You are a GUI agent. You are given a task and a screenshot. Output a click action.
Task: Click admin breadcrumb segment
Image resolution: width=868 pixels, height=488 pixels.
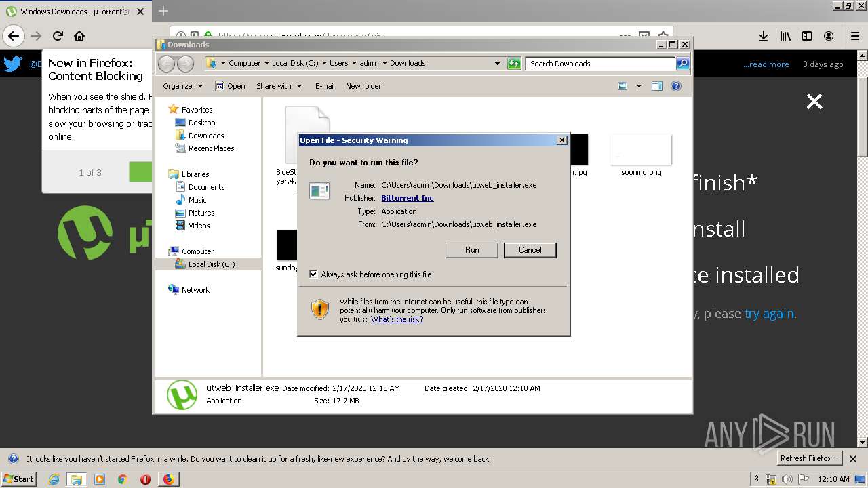coord(369,63)
